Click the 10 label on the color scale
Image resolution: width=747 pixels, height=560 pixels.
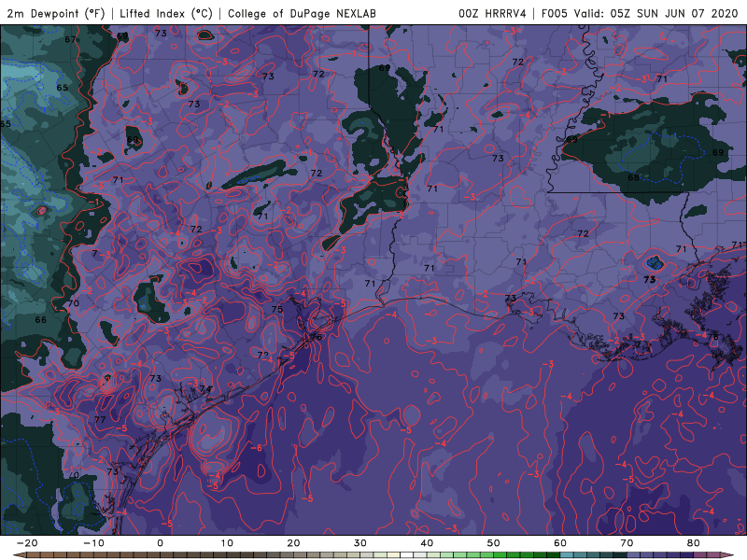227,543
